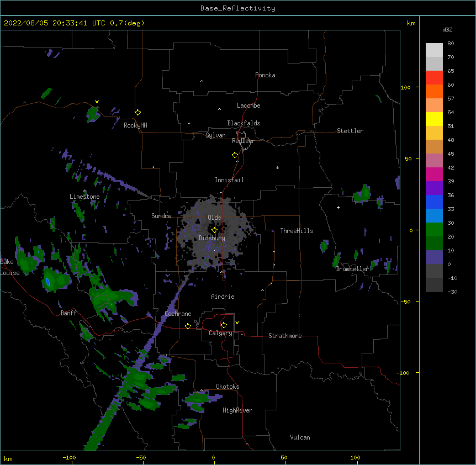Click the Ponoka city label
Image resolution: width=476 pixels, height=465 pixels.
point(265,75)
